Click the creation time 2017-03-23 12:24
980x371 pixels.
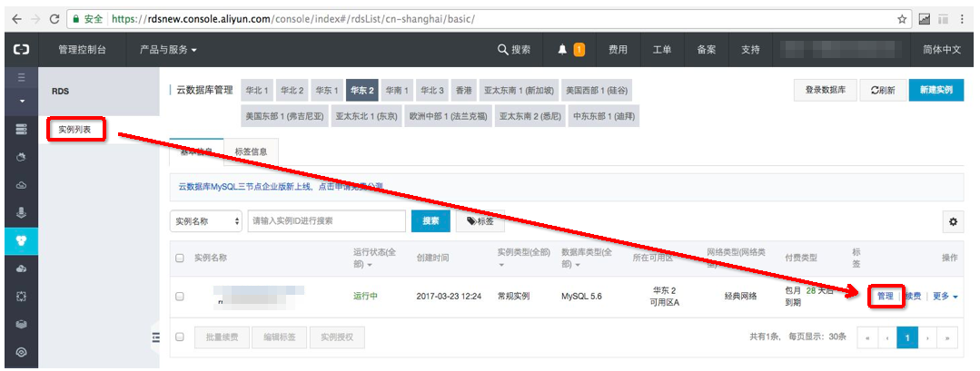point(449,296)
